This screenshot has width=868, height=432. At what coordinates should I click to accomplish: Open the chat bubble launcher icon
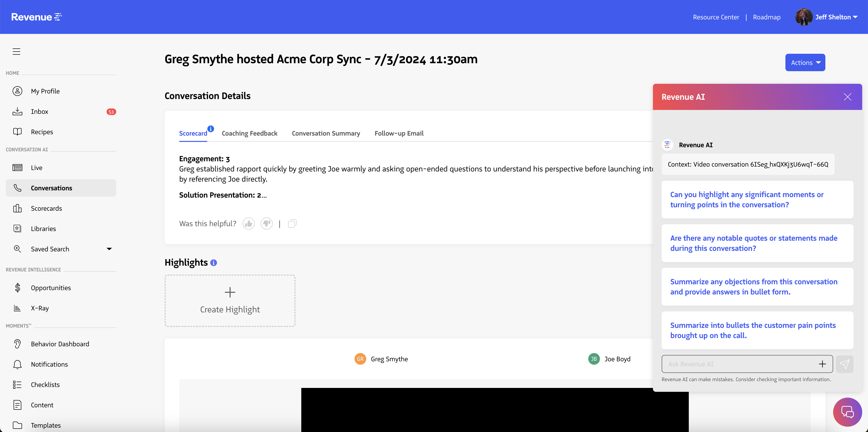[847, 412]
